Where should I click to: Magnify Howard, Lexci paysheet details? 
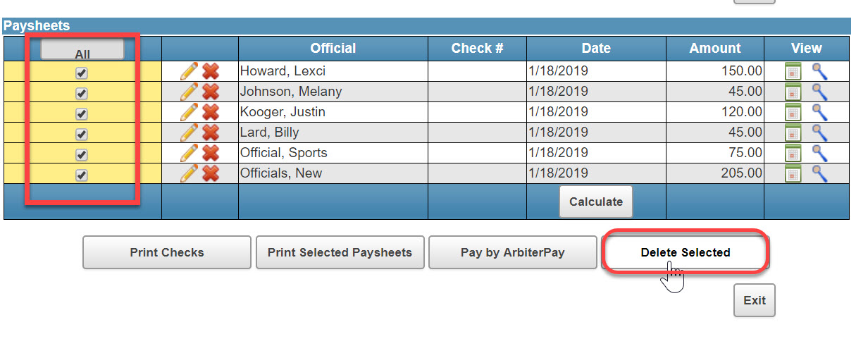click(x=819, y=71)
